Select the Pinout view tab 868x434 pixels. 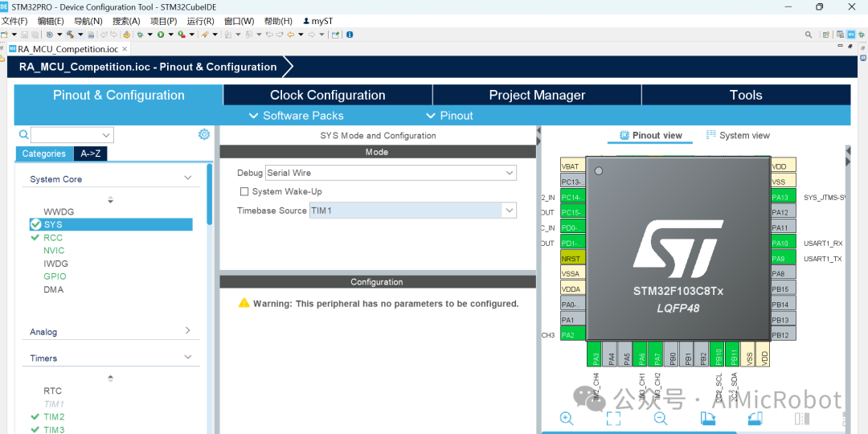click(650, 135)
